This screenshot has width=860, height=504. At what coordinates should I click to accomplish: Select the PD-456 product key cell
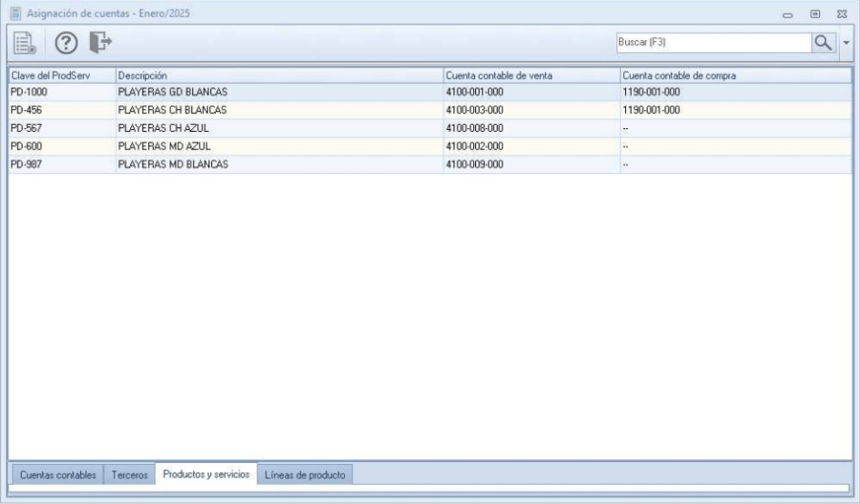click(x=62, y=110)
